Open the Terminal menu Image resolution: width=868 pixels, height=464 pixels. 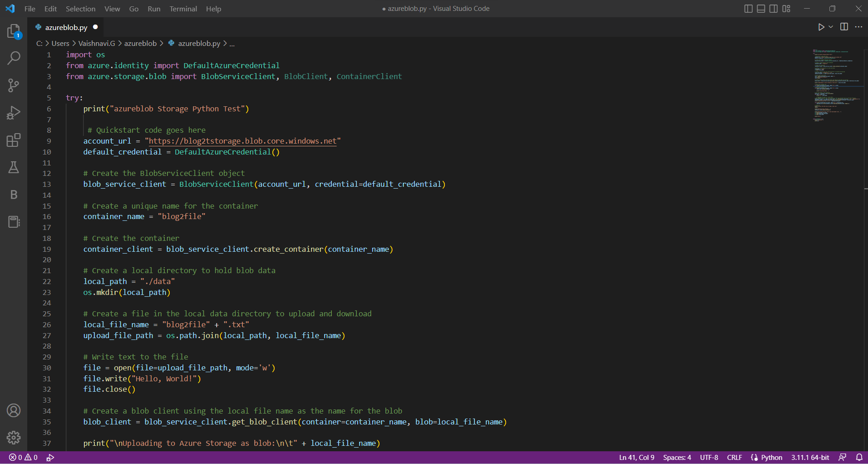point(183,9)
